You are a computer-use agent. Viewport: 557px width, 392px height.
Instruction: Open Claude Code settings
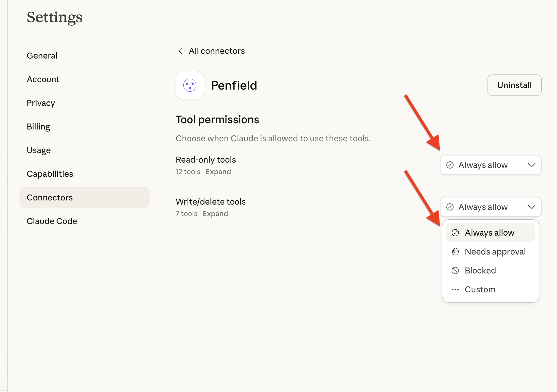pos(85,221)
